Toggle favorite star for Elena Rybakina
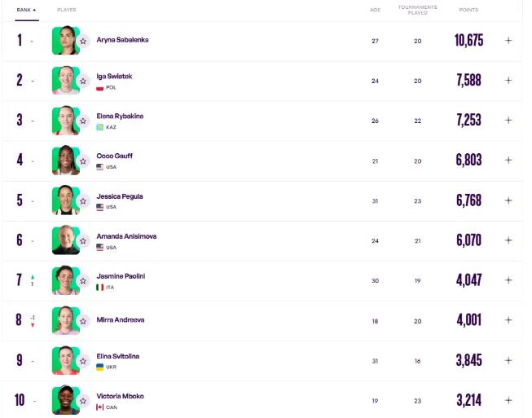Viewport: 532px width, 418px height. 82,121
